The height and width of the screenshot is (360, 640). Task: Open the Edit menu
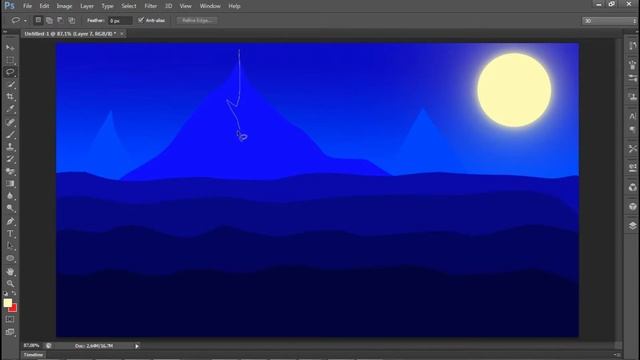[x=44, y=6]
